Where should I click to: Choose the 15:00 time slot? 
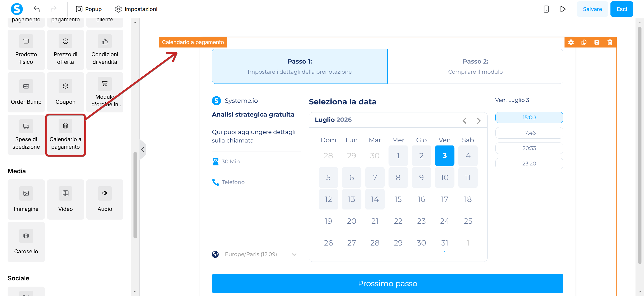(x=529, y=117)
